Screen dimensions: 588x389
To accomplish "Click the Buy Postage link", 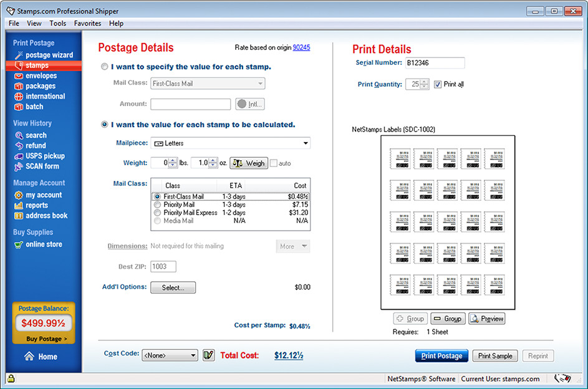I will (x=47, y=339).
